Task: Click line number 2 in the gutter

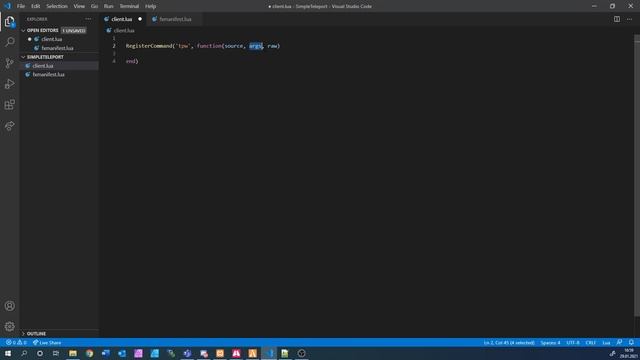Action: click(x=114, y=46)
